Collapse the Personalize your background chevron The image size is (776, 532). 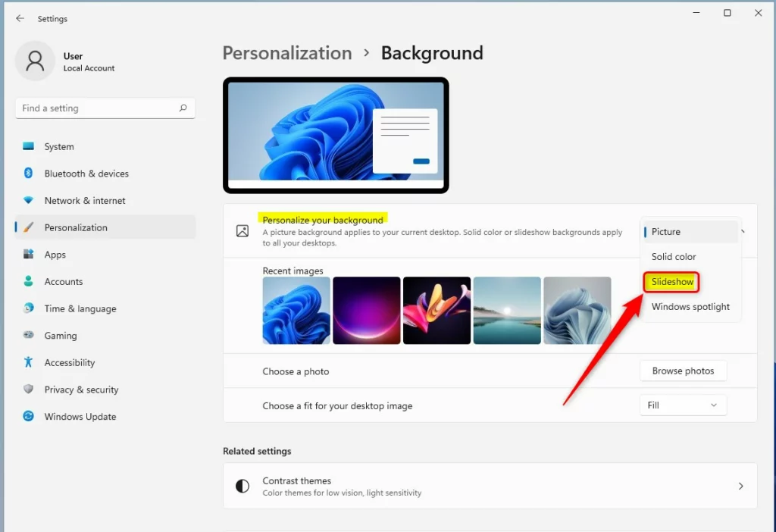[x=743, y=231]
